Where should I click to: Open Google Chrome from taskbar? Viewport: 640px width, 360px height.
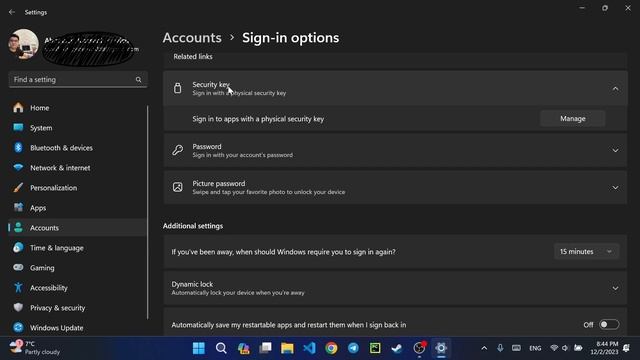tap(331, 348)
